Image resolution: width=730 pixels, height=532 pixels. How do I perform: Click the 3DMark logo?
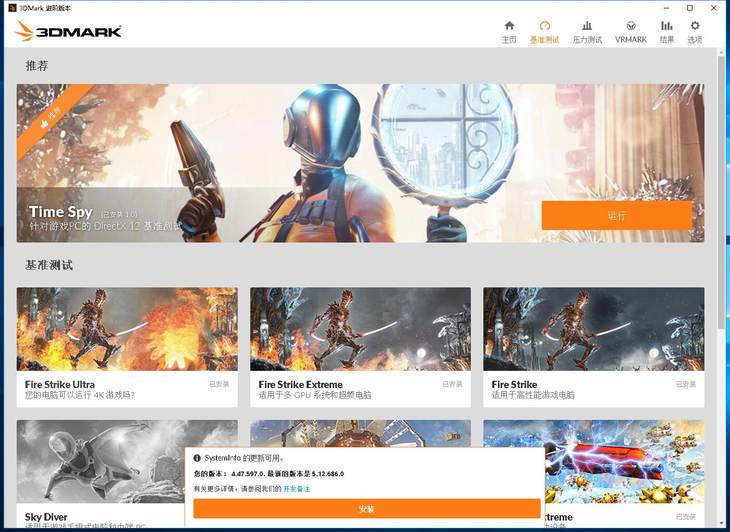coord(68,31)
